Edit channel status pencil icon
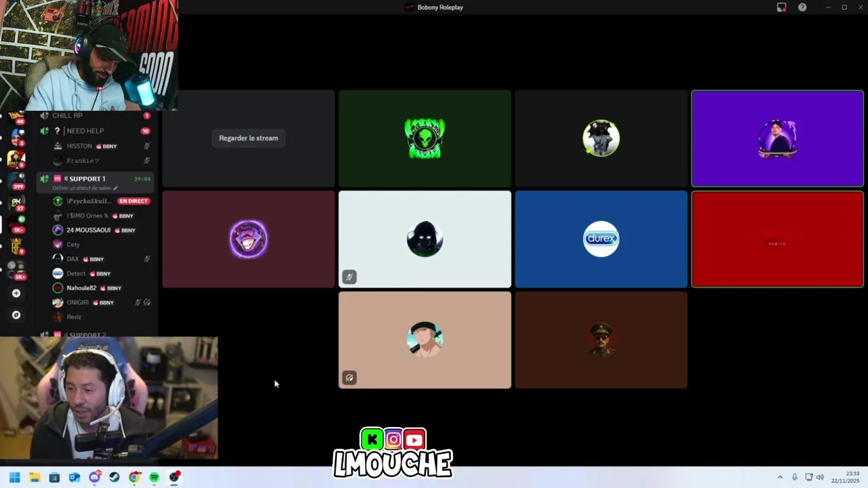Image resolution: width=868 pixels, height=488 pixels. click(x=115, y=188)
